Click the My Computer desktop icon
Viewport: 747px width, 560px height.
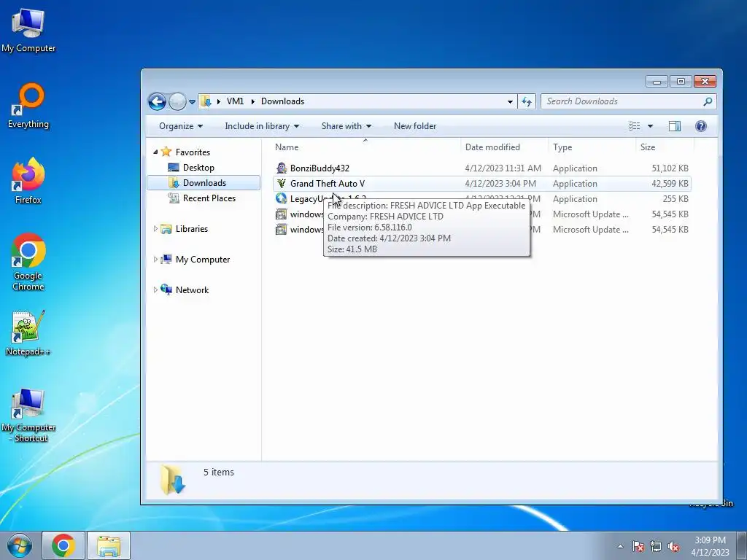(x=28, y=31)
